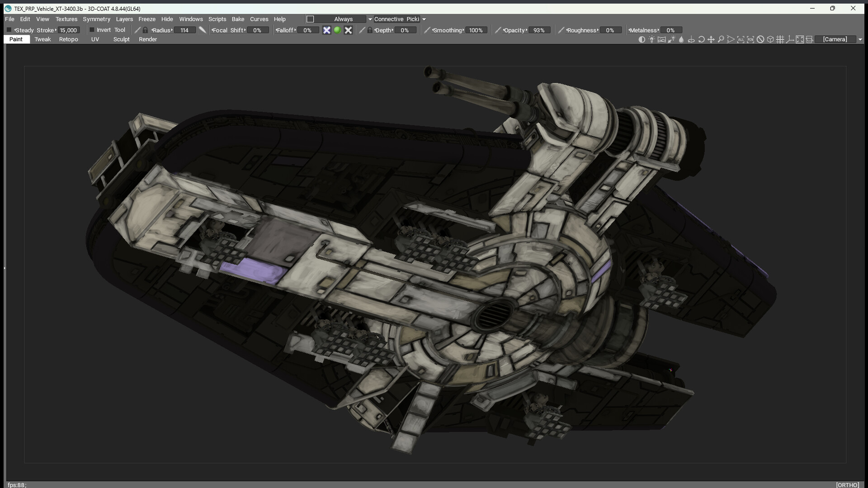Image resolution: width=868 pixels, height=488 pixels.
Task: Click the water drop icon
Action: click(x=681, y=39)
